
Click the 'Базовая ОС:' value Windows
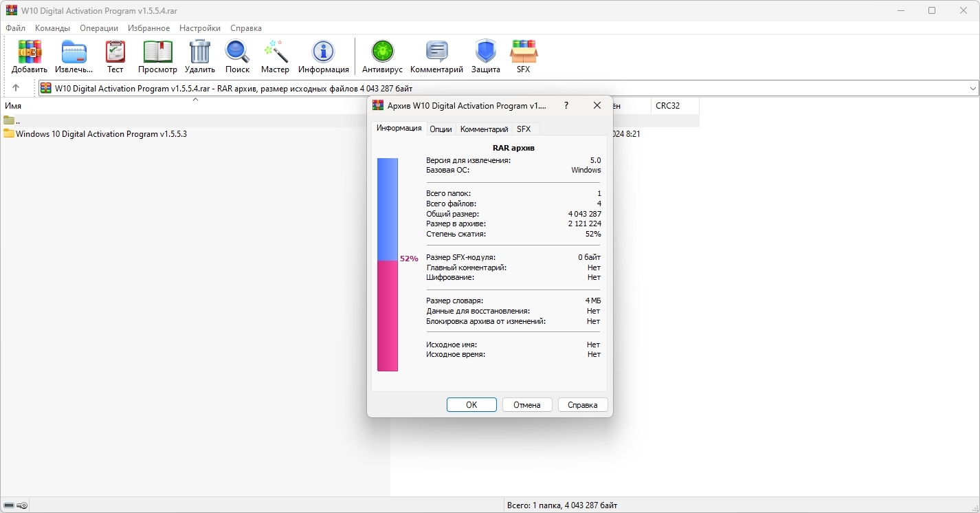coord(586,171)
